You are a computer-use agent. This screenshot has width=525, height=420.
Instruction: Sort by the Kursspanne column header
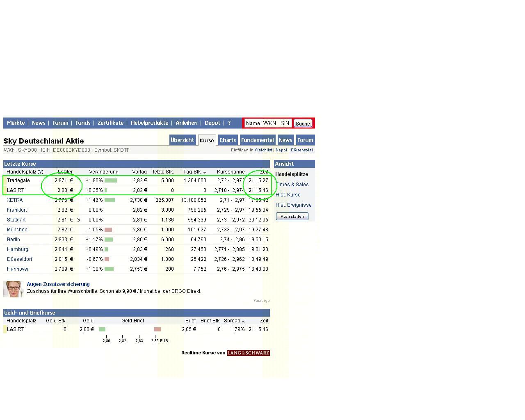pos(231,172)
